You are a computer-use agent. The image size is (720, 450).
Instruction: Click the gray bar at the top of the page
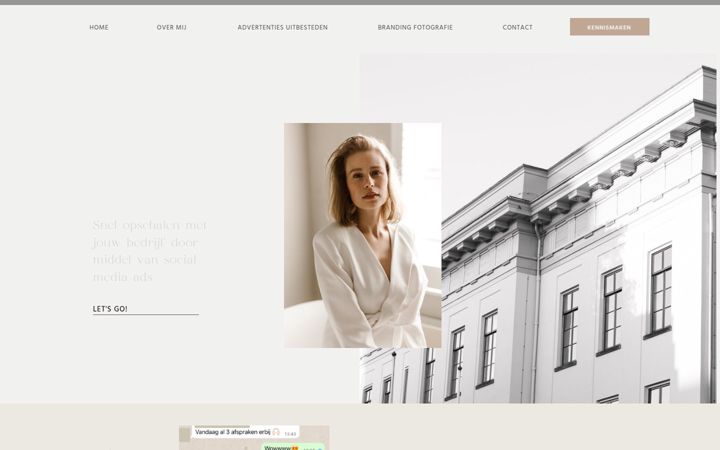360,2
